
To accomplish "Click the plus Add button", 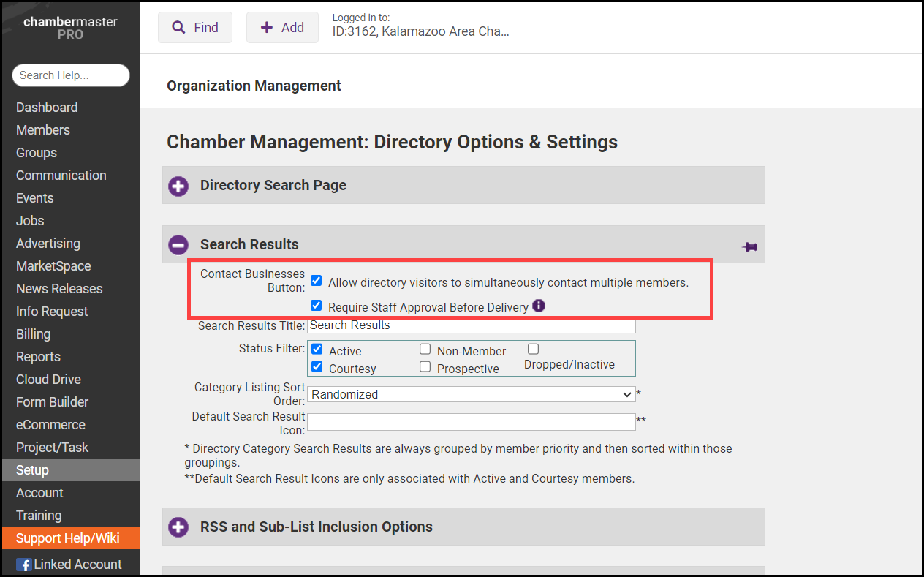I will coord(282,28).
